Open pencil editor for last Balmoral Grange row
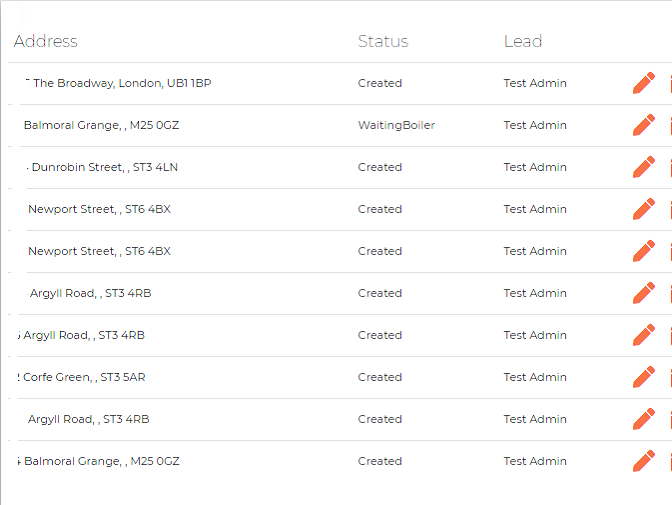The height and width of the screenshot is (505, 672). (644, 461)
